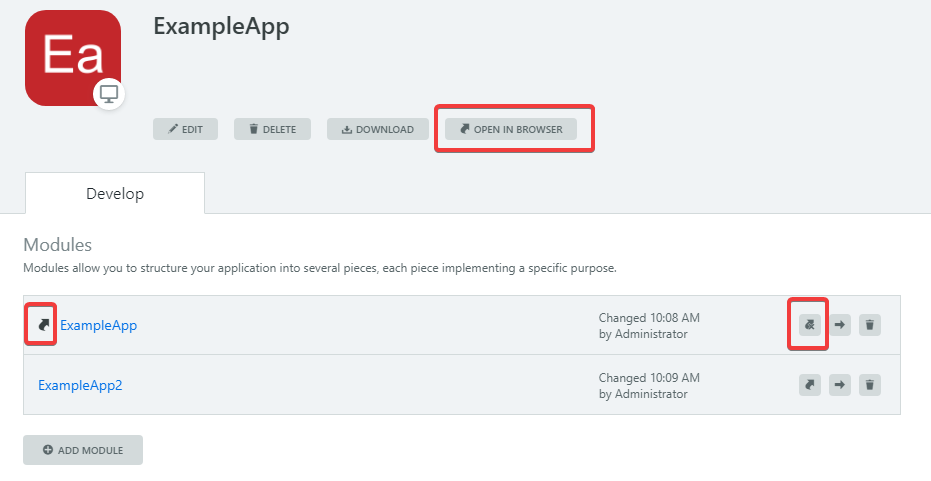The image size is (931, 481).
Task: Click the red Ea application logo
Action: pyautogui.click(x=72, y=58)
